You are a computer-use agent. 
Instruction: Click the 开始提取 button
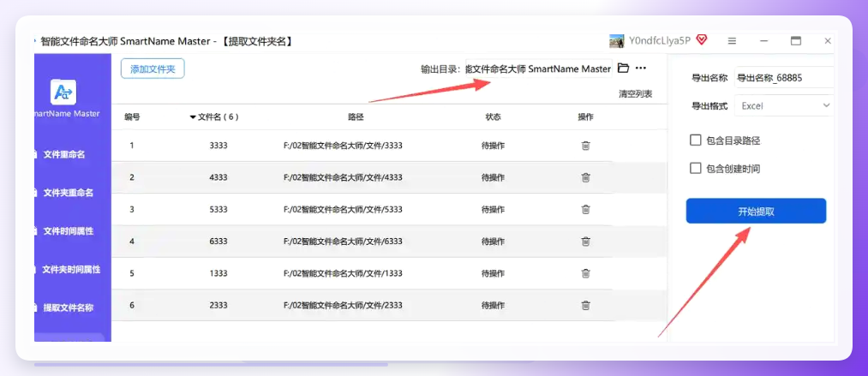pyautogui.click(x=756, y=212)
